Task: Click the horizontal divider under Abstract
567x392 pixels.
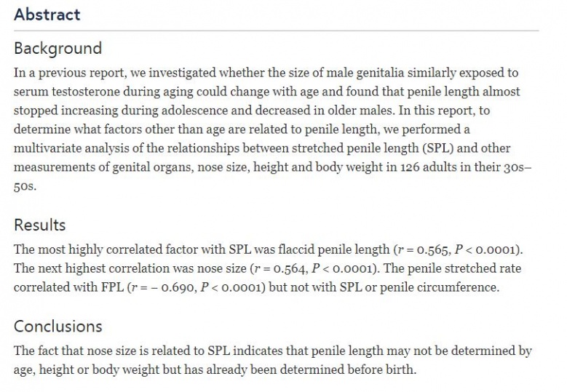Action: click(277, 31)
